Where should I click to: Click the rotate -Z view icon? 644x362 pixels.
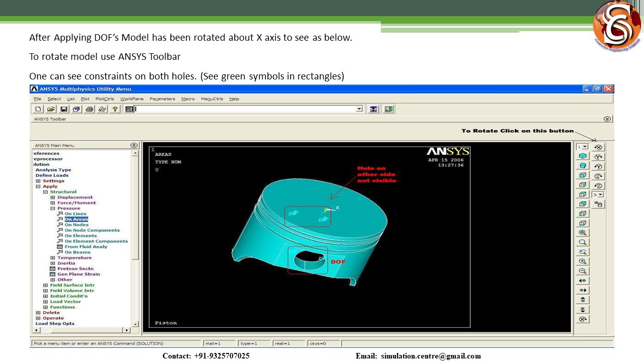pos(598,185)
